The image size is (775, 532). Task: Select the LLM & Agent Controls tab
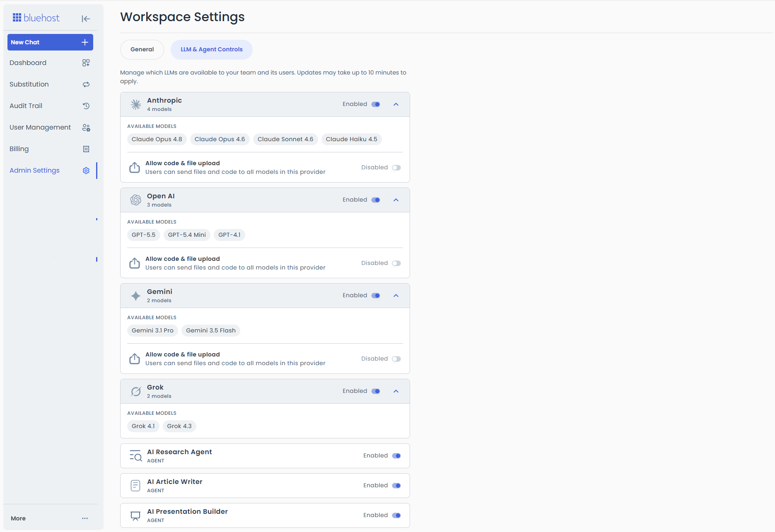click(x=212, y=49)
